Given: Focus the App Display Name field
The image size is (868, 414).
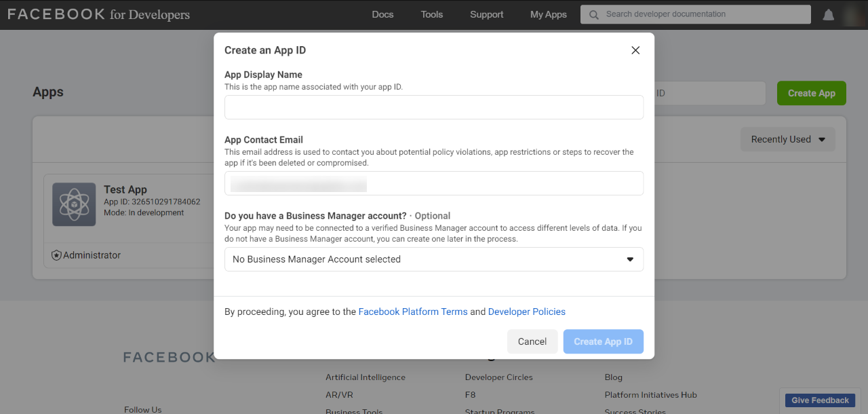Looking at the screenshot, I should (x=434, y=107).
